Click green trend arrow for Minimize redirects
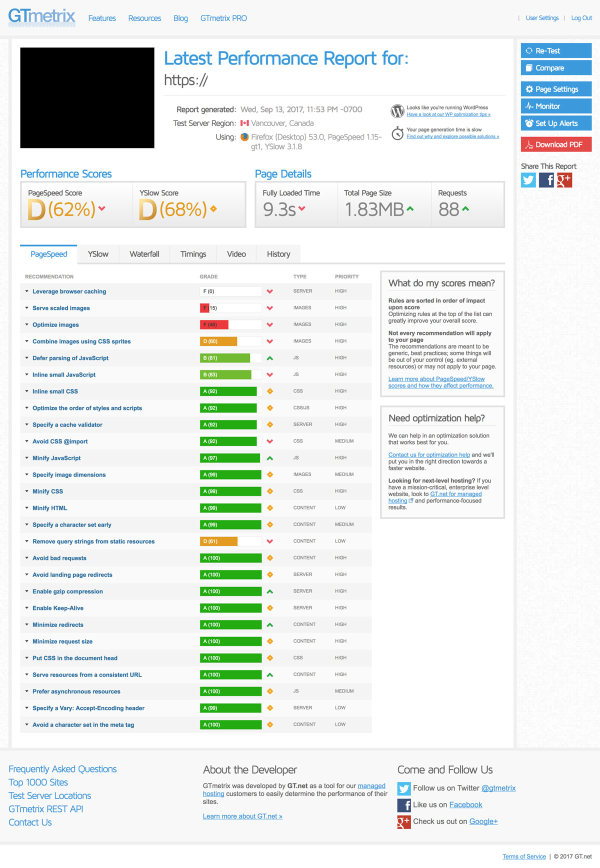The width and height of the screenshot is (600, 868). click(x=270, y=625)
